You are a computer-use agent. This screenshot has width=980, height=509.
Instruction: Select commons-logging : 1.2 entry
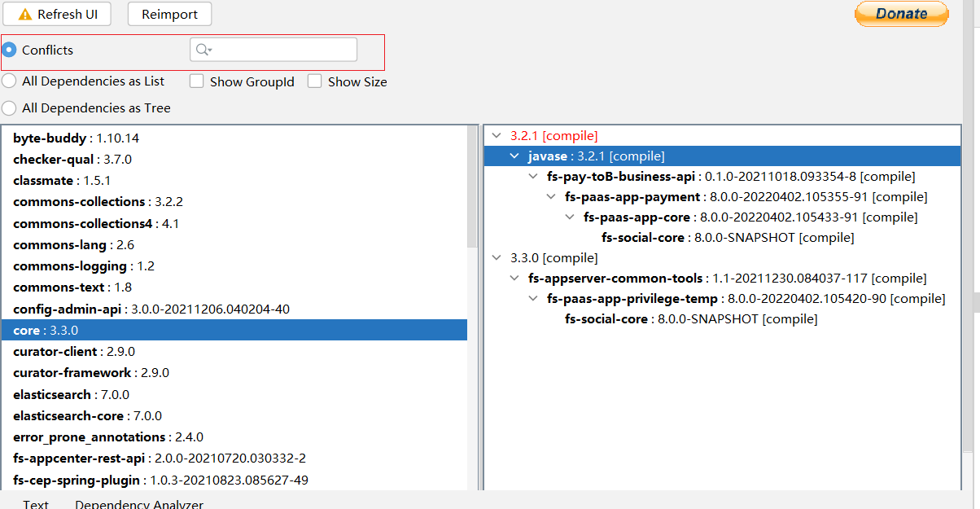[234, 266]
